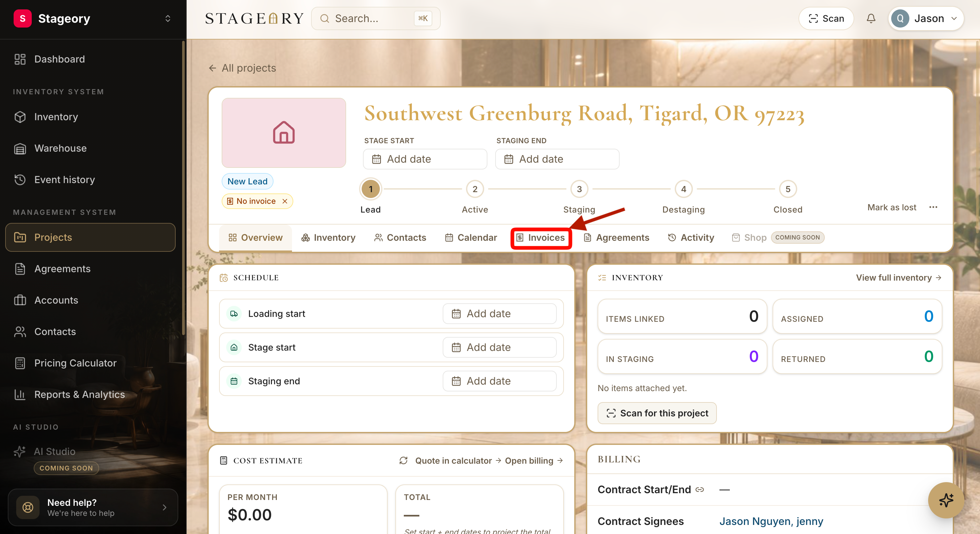Remove the No invoice tag
This screenshot has width=980, height=534.
[x=285, y=201]
